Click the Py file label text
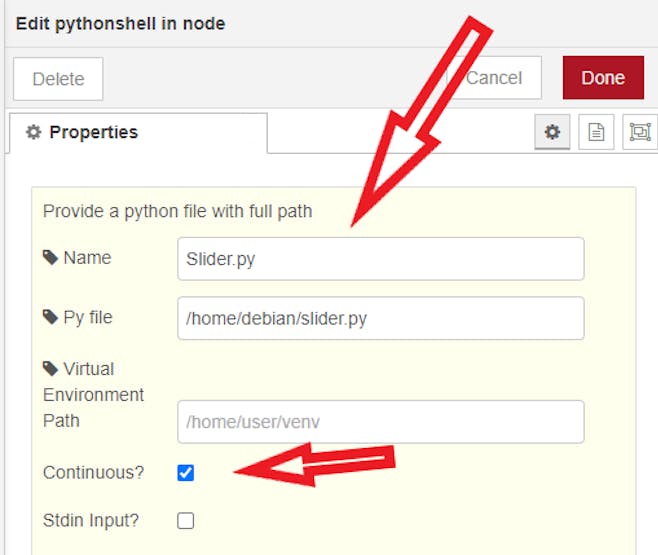The image size is (658, 555). [88, 318]
